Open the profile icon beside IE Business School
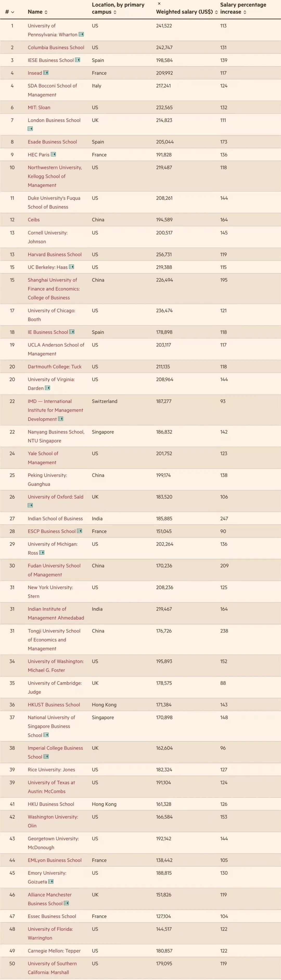 (x=72, y=332)
